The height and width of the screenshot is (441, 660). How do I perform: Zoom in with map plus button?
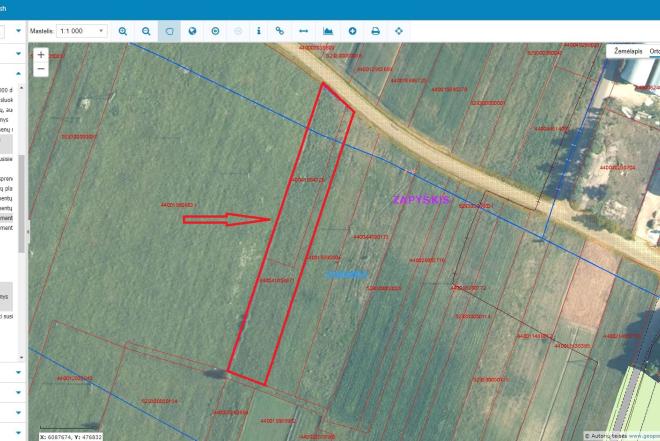41,55
